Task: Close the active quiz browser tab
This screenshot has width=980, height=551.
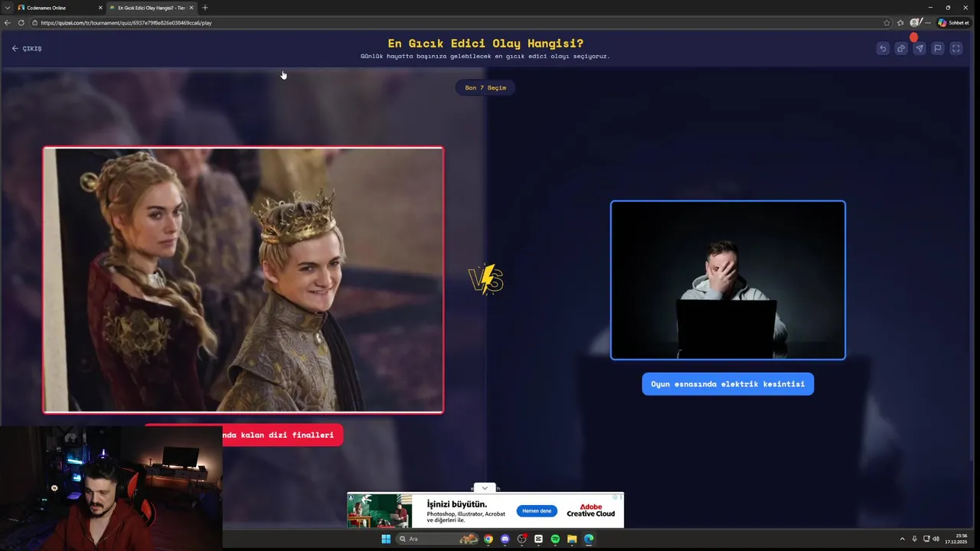Action: [191, 8]
